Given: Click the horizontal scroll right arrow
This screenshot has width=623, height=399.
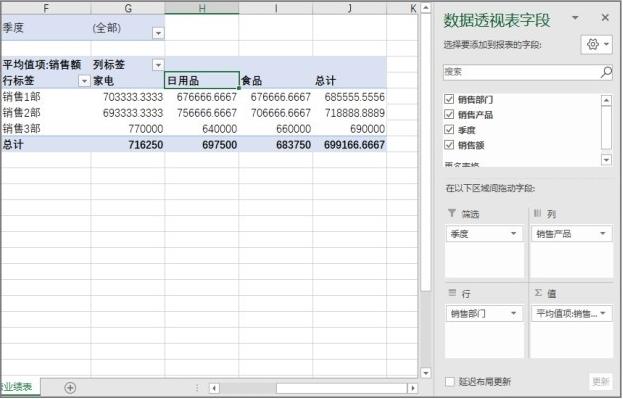Looking at the screenshot, I should point(413,388).
